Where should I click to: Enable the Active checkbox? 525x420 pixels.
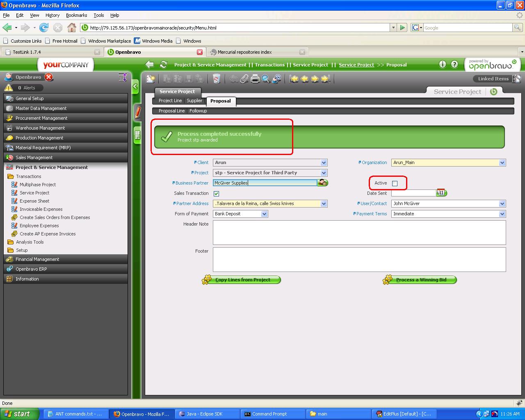395,183
